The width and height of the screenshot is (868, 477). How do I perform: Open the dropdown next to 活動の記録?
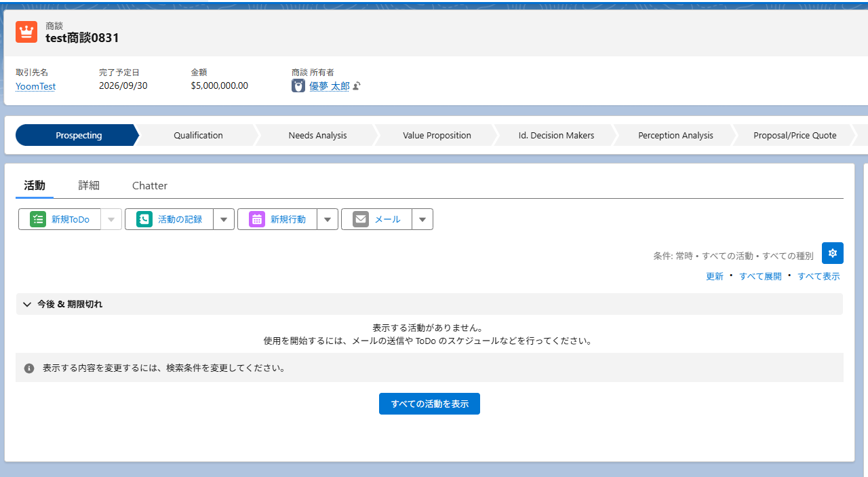[224, 219]
